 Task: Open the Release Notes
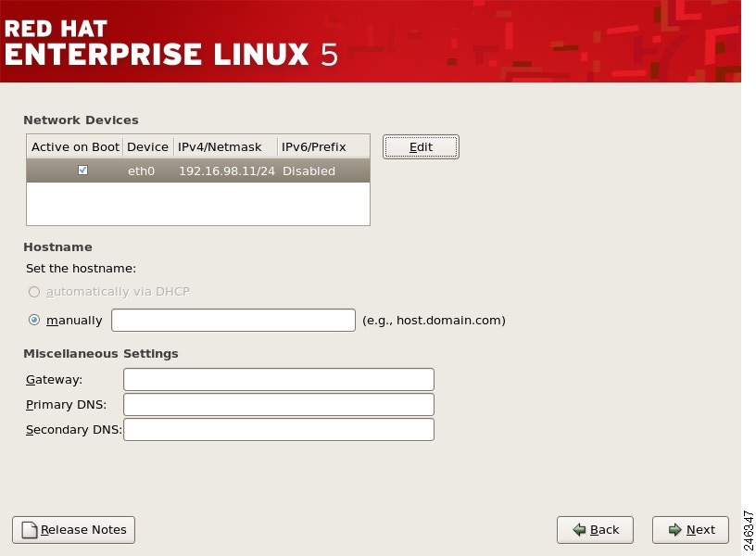[x=73, y=530]
